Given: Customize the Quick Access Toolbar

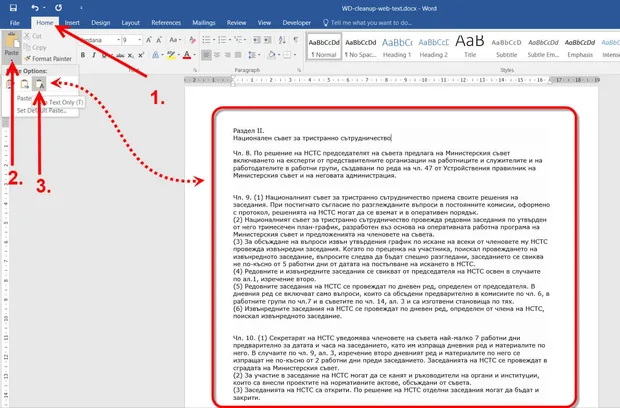Looking at the screenshot, I should tap(81, 8).
